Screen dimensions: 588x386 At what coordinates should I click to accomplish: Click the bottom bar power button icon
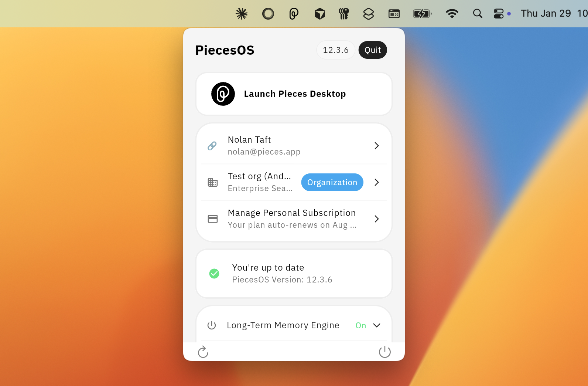pyautogui.click(x=385, y=352)
